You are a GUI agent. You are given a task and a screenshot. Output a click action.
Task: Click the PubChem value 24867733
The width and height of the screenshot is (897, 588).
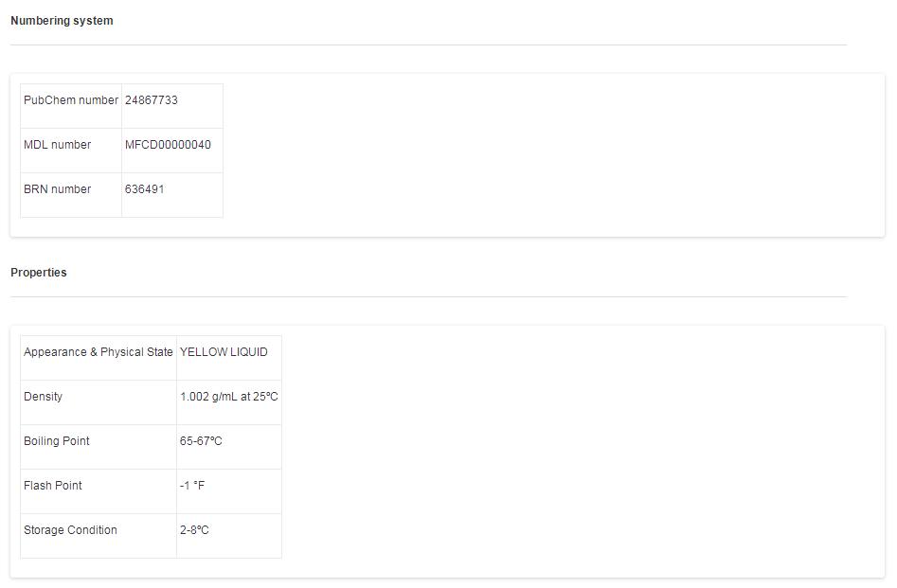pyautogui.click(x=152, y=100)
